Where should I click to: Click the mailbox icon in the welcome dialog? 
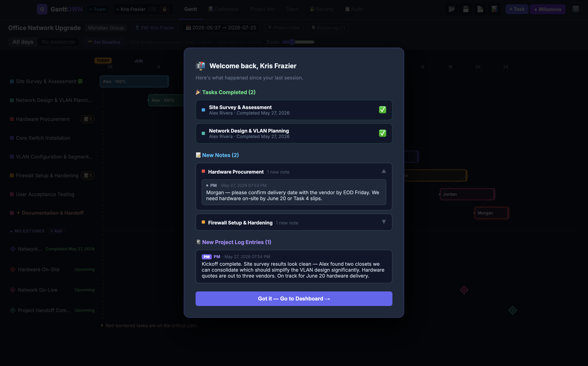[x=200, y=66]
